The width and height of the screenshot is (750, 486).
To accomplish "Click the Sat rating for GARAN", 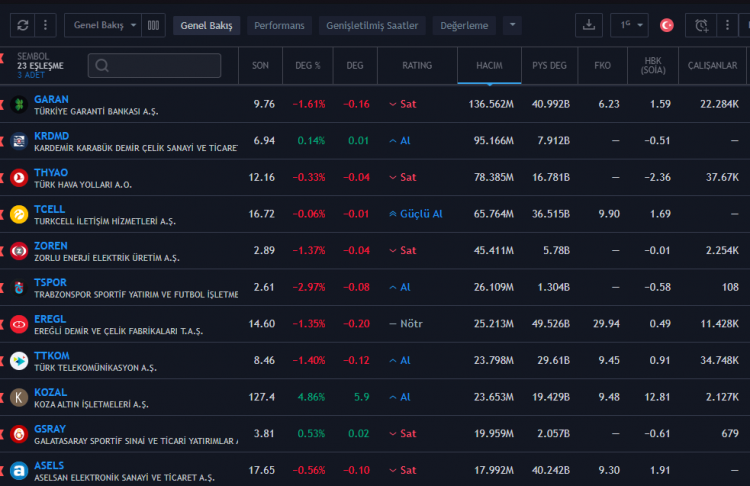I will coord(402,104).
